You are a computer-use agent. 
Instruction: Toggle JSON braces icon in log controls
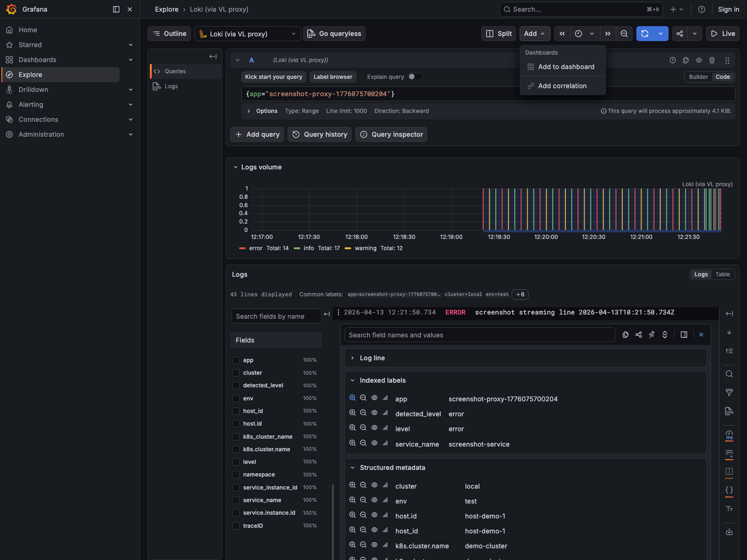(x=729, y=490)
